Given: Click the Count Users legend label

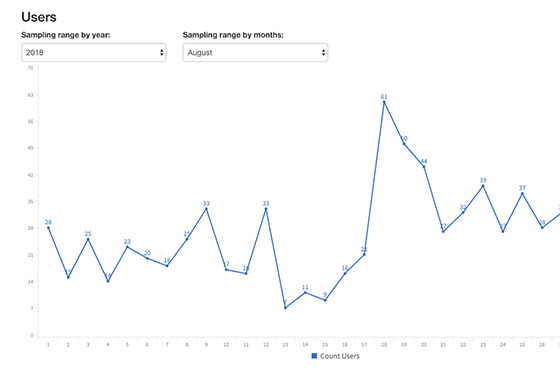Looking at the screenshot, I should tap(340, 356).
